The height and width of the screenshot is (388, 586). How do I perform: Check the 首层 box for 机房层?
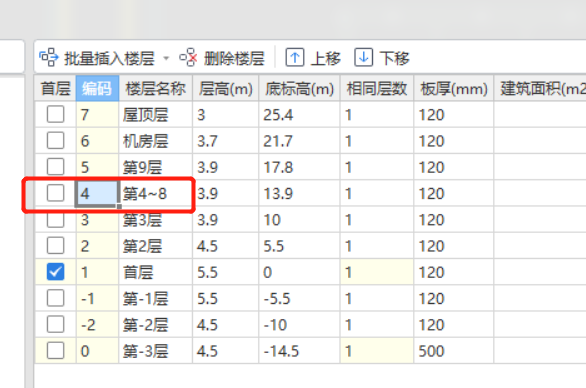pyautogui.click(x=55, y=141)
